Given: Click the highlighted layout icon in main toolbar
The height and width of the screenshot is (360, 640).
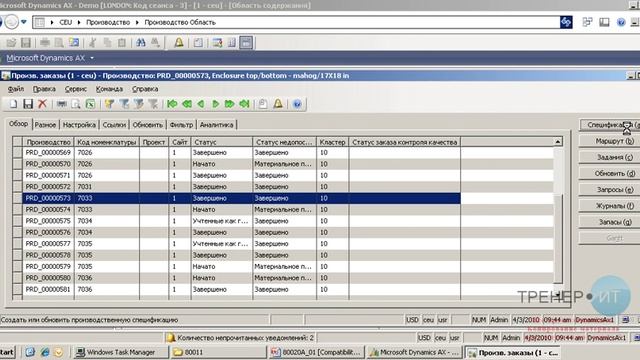Looking at the screenshot, I should point(246,42).
